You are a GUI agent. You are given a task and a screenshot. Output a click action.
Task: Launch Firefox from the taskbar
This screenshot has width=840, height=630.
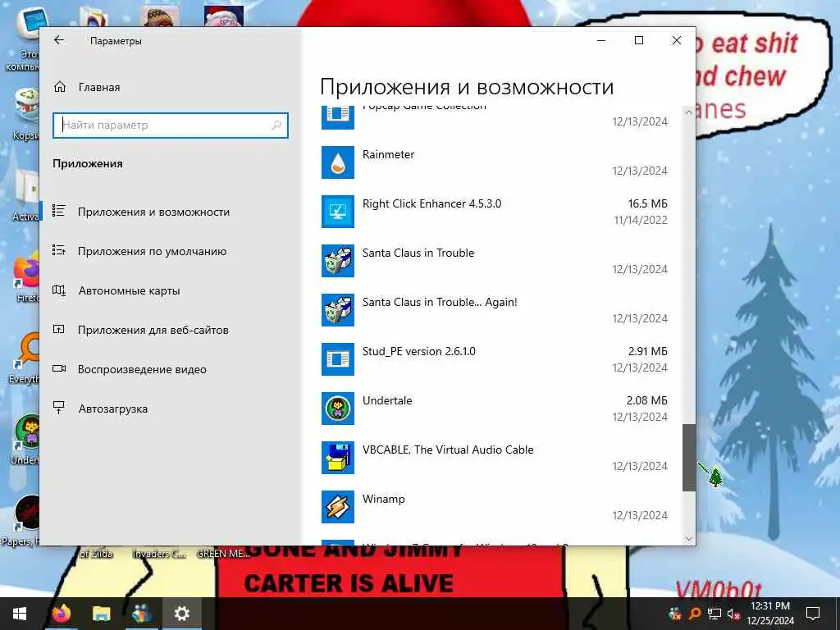click(x=62, y=614)
